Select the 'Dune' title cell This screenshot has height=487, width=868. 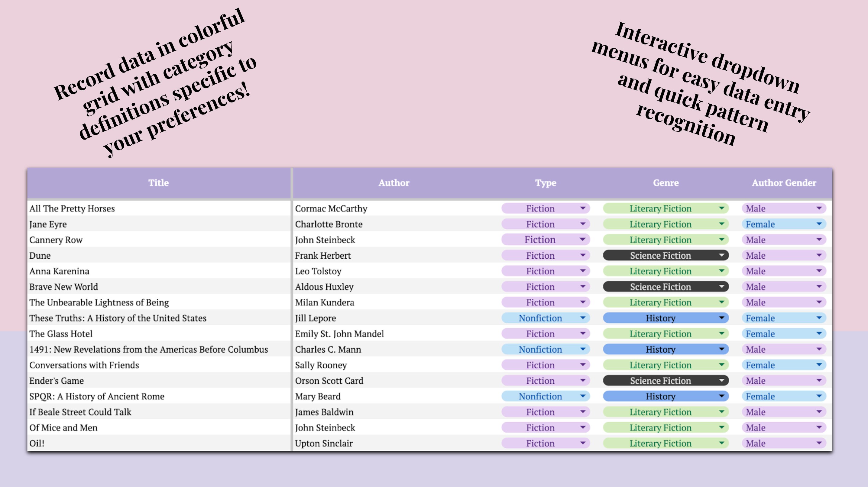tap(159, 255)
